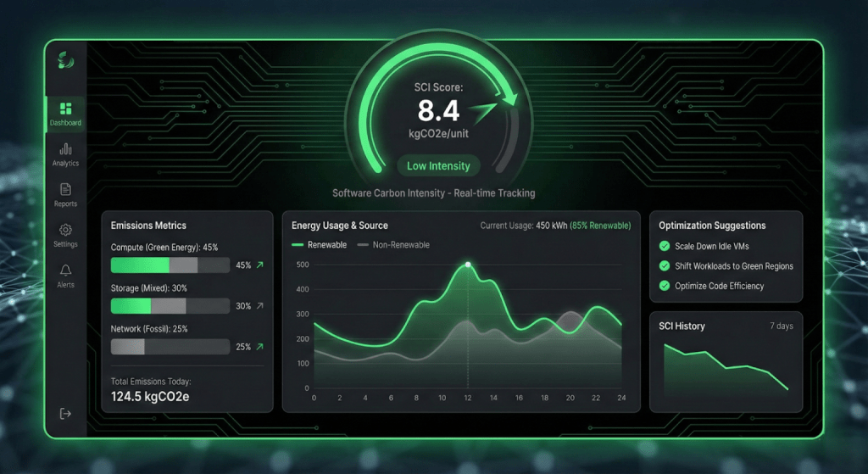
Task: Open the Alerts bell icon
Action: click(66, 270)
